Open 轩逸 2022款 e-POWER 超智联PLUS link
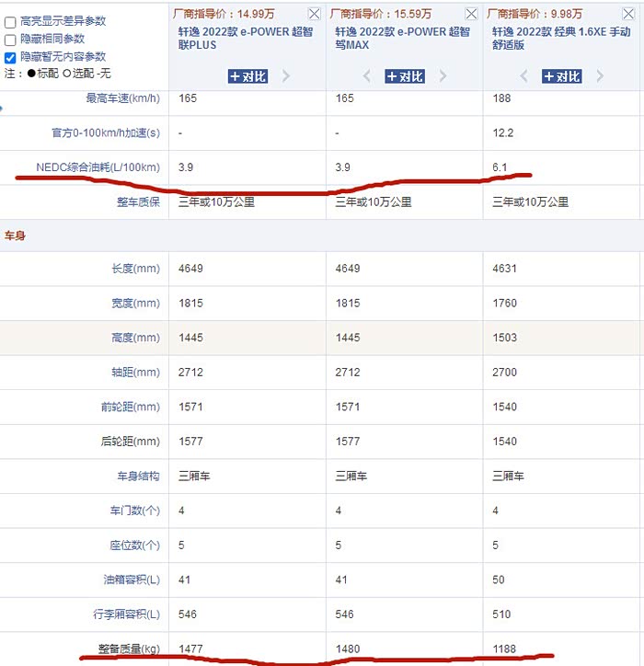This screenshot has height=666, width=644. coord(245,39)
